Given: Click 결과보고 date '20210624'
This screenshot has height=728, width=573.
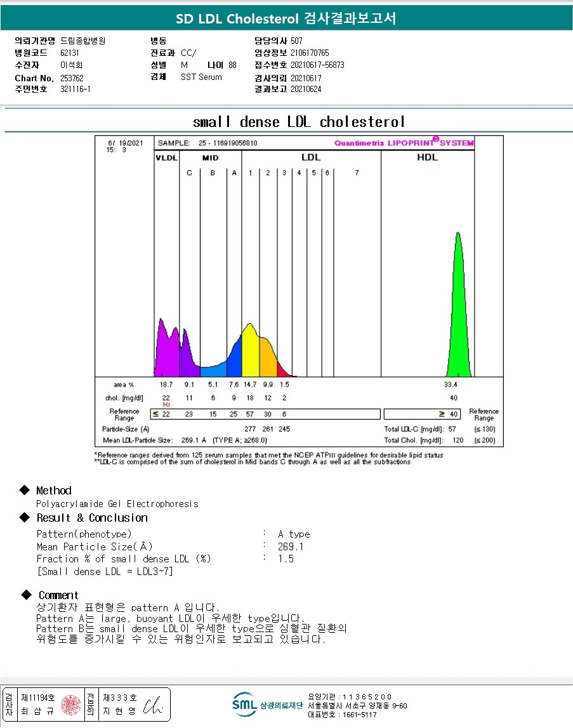Looking at the screenshot, I should tap(306, 89).
